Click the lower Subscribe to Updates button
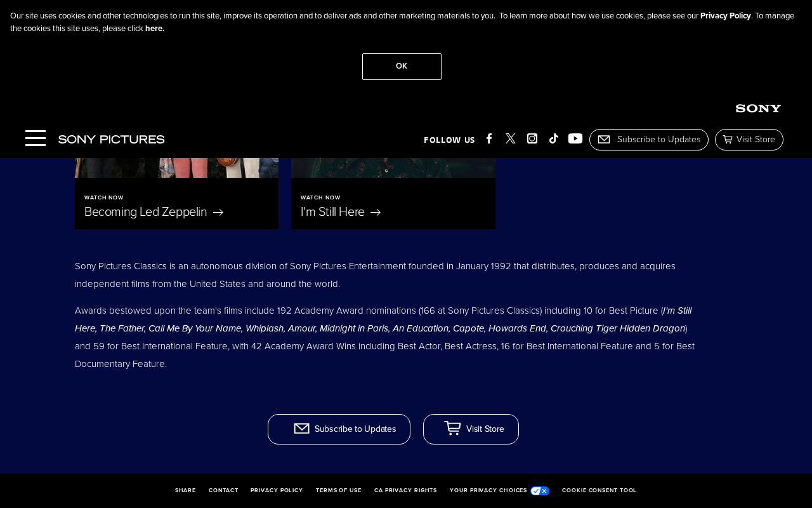The image size is (812, 508). click(x=339, y=429)
